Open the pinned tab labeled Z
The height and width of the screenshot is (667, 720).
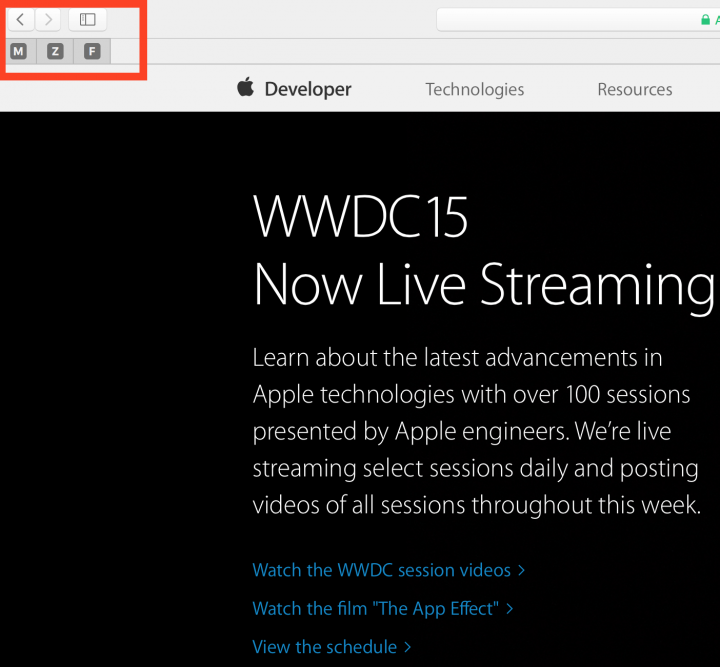tap(55, 51)
